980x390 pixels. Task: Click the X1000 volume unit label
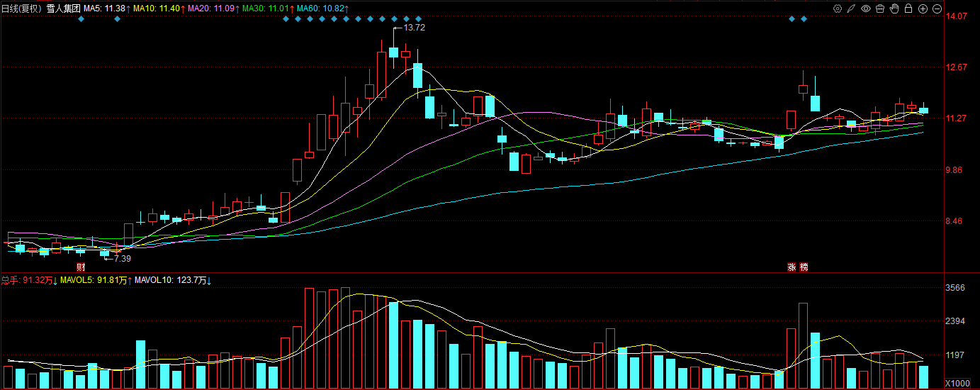[x=959, y=384]
